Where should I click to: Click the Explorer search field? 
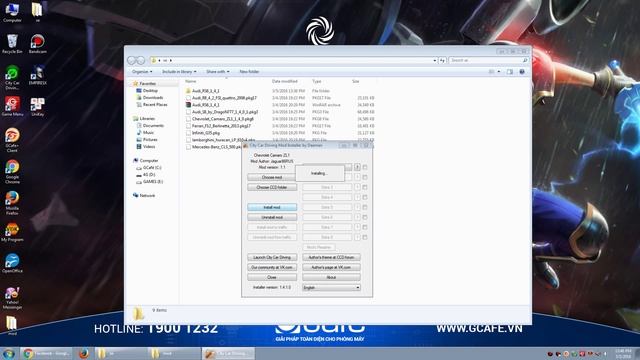[x=488, y=60]
